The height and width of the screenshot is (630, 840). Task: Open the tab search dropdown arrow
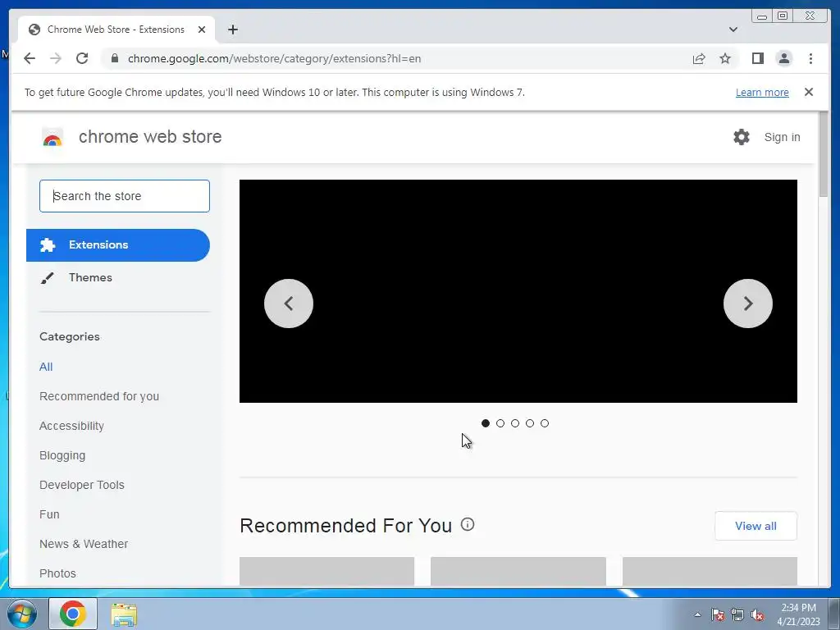click(733, 30)
